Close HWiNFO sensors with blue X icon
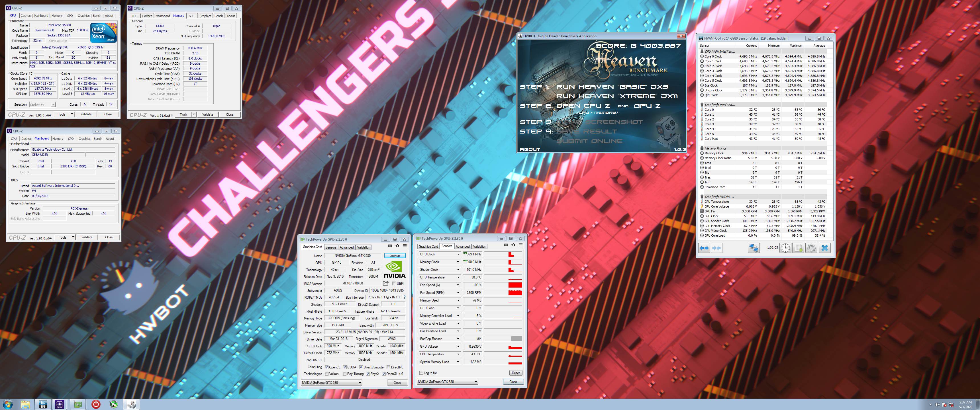 click(824, 248)
